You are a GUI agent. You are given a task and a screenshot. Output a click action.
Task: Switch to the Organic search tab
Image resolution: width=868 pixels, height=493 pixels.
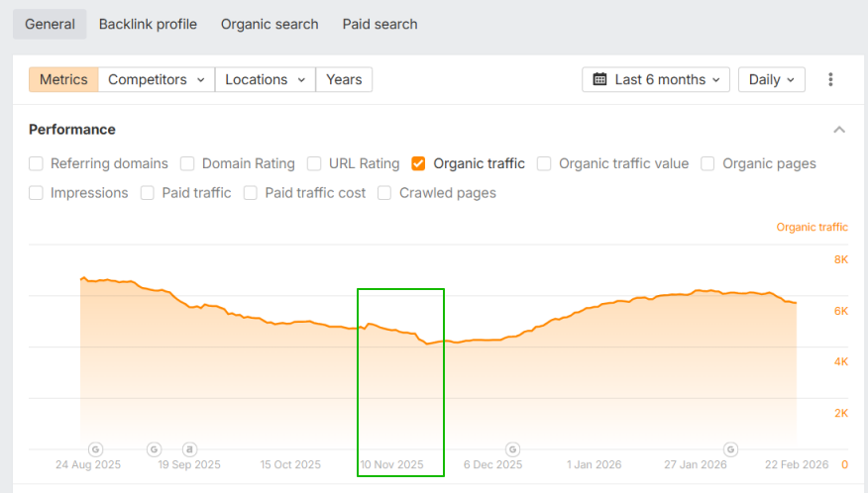pos(270,24)
